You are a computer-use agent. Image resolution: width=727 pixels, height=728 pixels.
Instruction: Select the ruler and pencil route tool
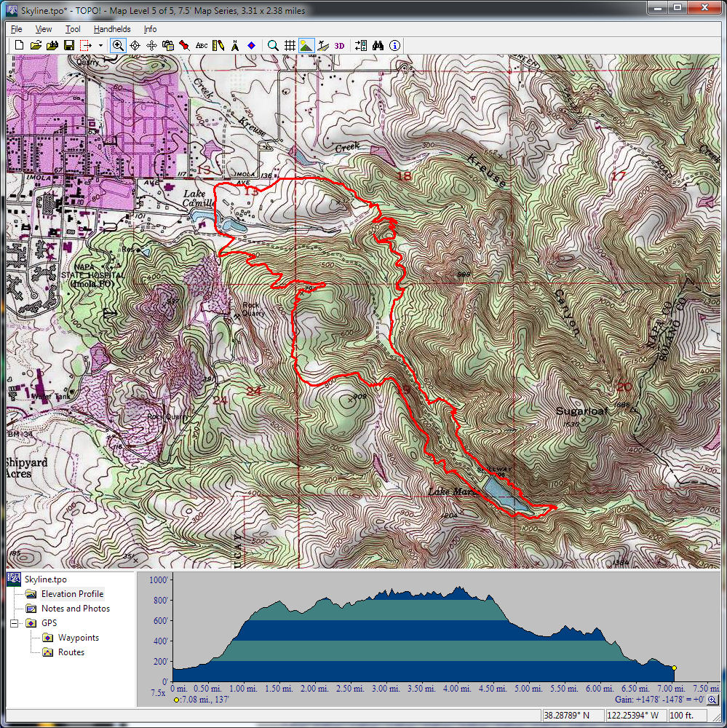tap(218, 45)
